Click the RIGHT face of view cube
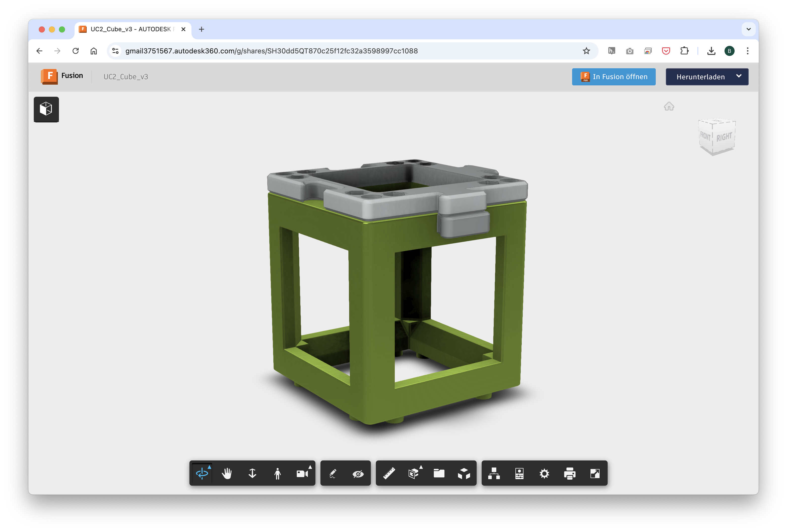The width and height of the screenshot is (787, 532). click(724, 137)
